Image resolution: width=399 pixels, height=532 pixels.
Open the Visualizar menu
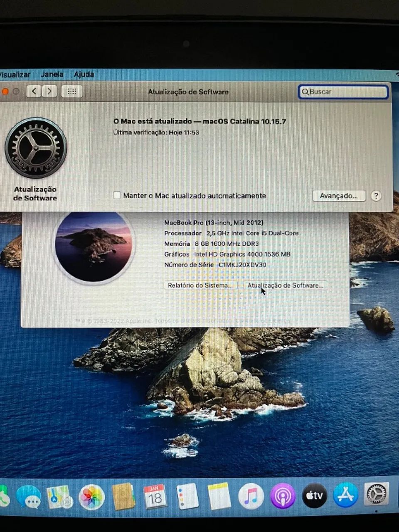[15, 75]
